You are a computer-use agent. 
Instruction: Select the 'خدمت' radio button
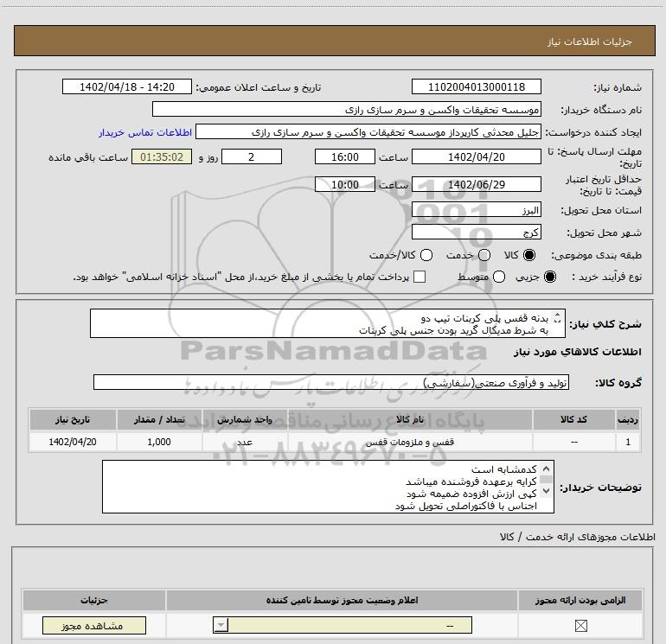point(484,255)
